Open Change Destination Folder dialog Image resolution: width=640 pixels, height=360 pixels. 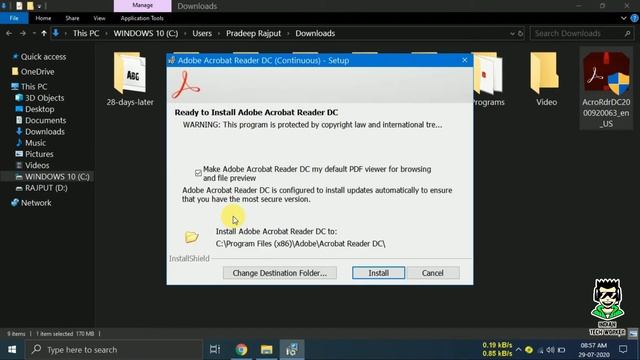coord(280,273)
